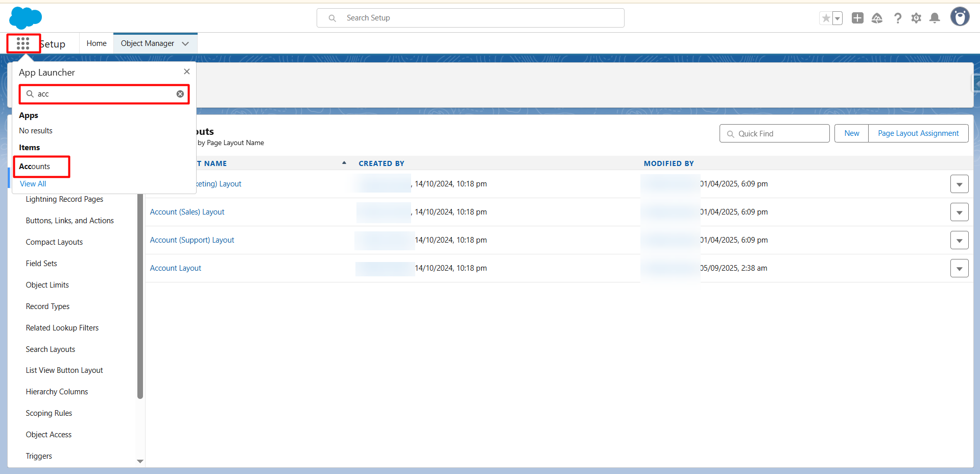This screenshot has height=474, width=980.
Task: Open Page Layout Assignment
Action: (x=918, y=133)
